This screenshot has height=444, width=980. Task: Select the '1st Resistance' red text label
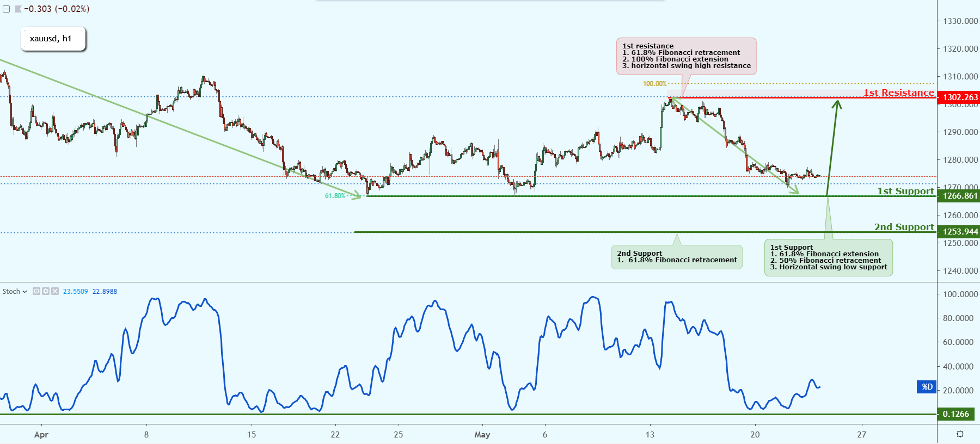[x=899, y=92]
